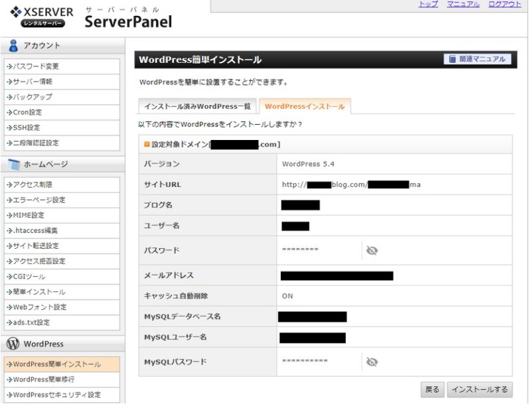Open SSH設定 menu item
This screenshot has width=531, height=420.
coord(62,127)
